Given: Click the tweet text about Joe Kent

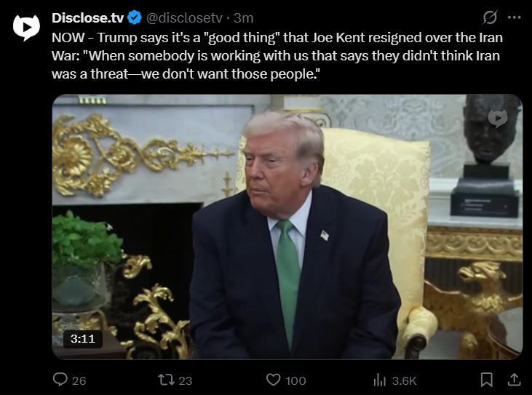Looking at the screenshot, I should click(x=277, y=55).
